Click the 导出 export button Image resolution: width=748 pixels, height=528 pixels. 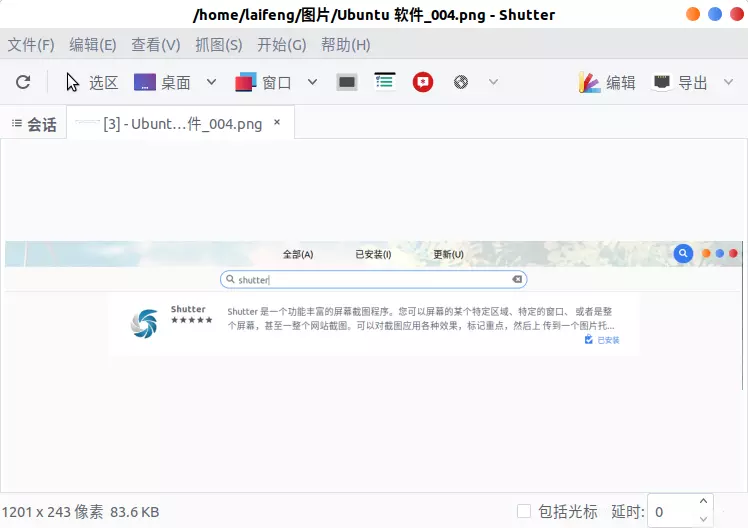coord(680,83)
